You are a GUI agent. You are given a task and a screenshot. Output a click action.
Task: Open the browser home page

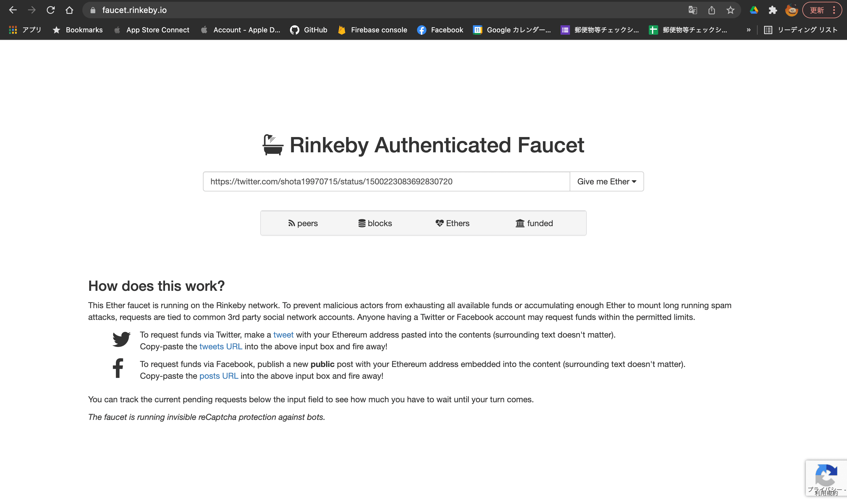pos(69,10)
